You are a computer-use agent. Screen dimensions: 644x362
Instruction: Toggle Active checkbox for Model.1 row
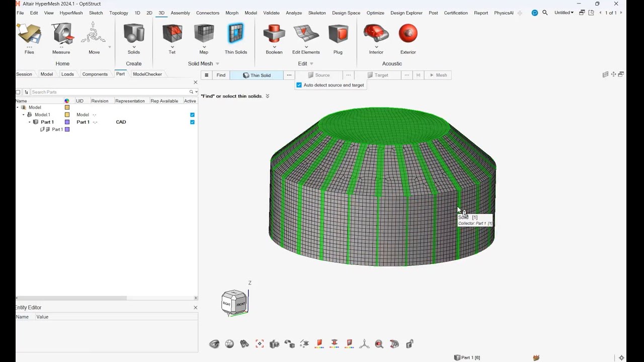point(192,115)
